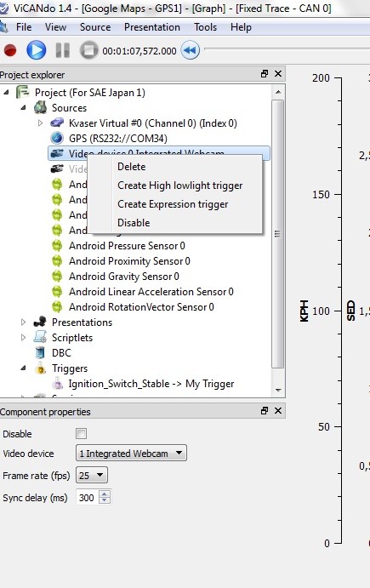The image size is (370, 588).
Task: Click the DBC database icon
Action: point(40,353)
